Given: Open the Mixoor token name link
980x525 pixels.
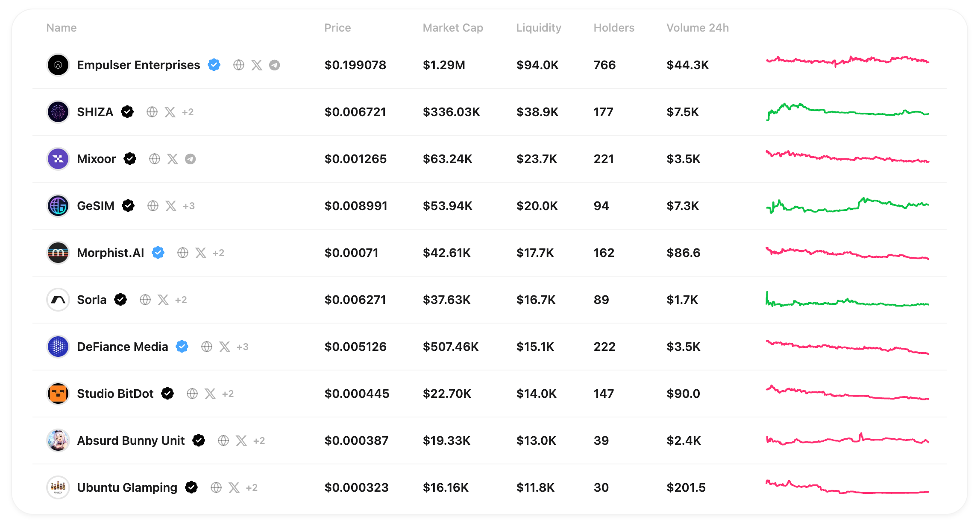Looking at the screenshot, I should coord(97,159).
